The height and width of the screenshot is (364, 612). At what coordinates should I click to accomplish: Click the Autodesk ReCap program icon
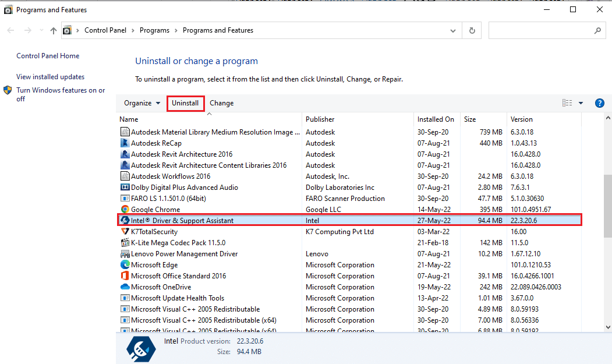125,143
